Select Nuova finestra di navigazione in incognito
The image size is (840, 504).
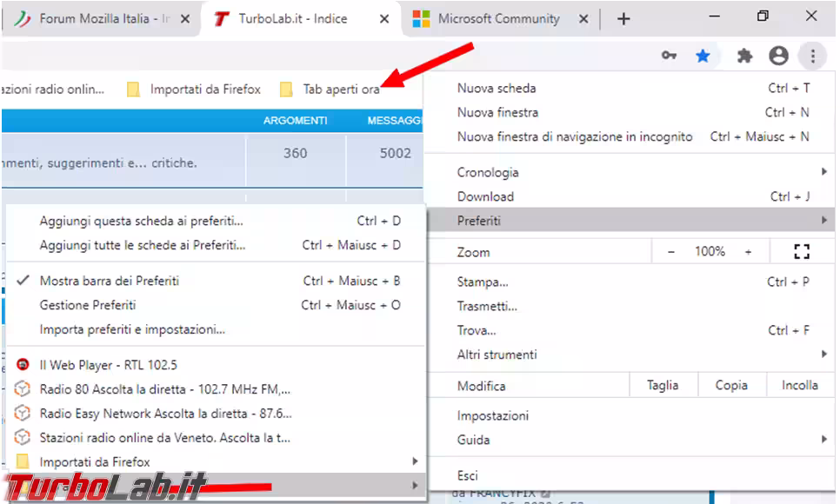tap(575, 136)
